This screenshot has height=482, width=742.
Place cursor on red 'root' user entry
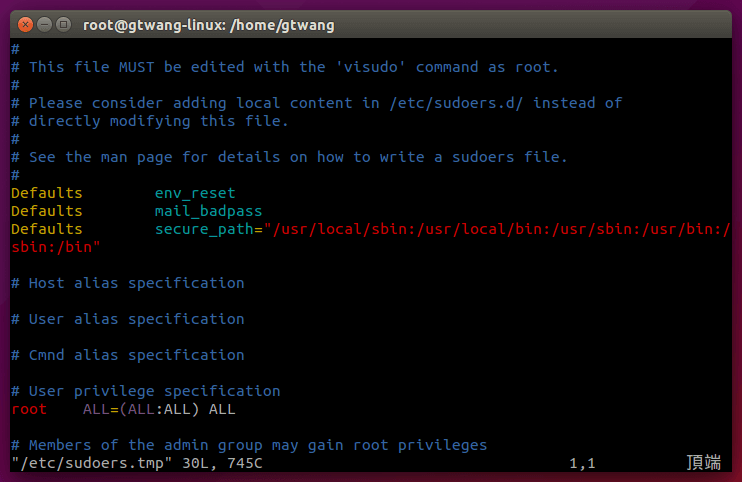point(29,409)
